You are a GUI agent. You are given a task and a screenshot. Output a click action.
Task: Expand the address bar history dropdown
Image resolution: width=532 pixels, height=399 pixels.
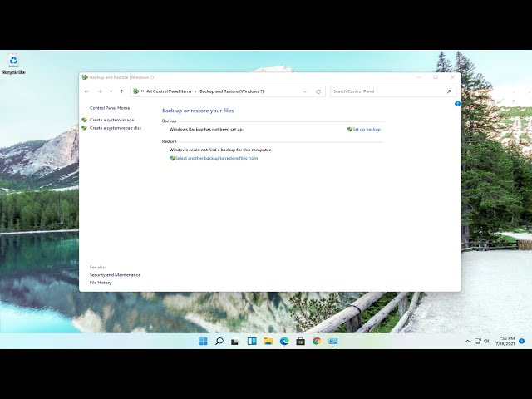point(305,91)
